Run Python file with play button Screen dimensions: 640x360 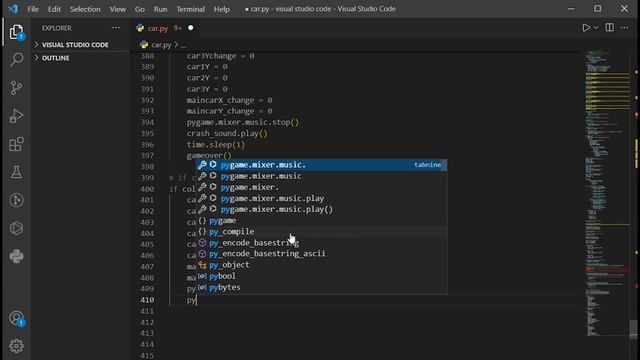(586, 28)
